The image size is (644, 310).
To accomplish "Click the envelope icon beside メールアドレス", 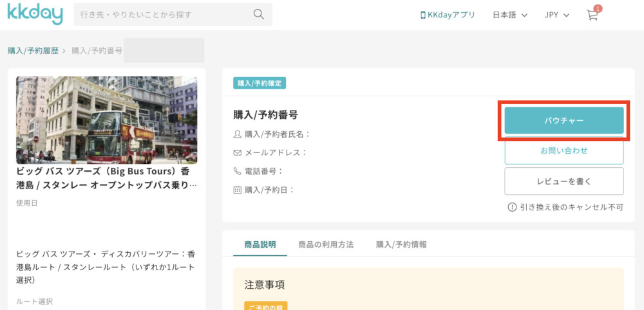I will tap(238, 152).
